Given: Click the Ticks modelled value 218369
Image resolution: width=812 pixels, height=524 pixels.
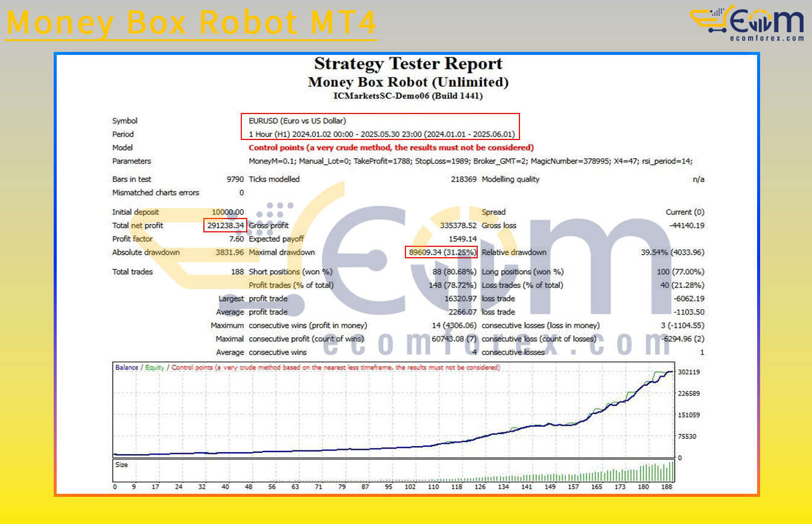Looking at the screenshot, I should click(x=463, y=179).
